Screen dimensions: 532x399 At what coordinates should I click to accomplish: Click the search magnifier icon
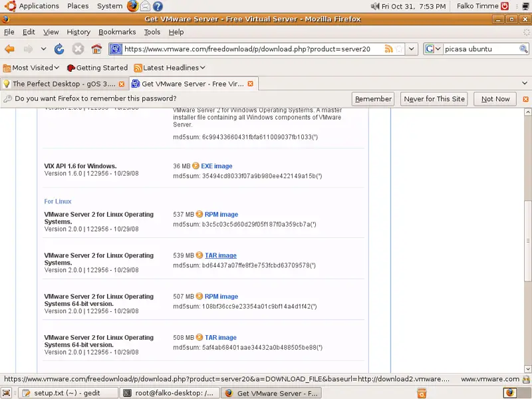pos(523,49)
